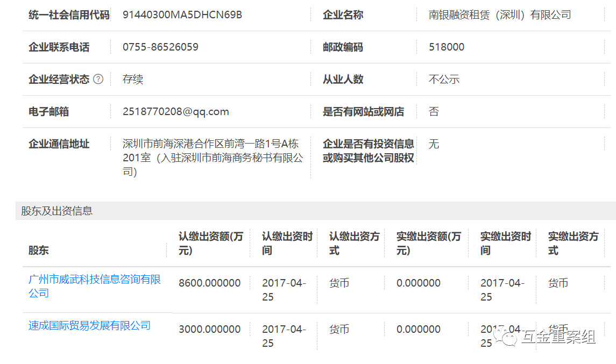
Task: Select 认缴出资时间 date in 速成国际 row
Action: click(284, 336)
